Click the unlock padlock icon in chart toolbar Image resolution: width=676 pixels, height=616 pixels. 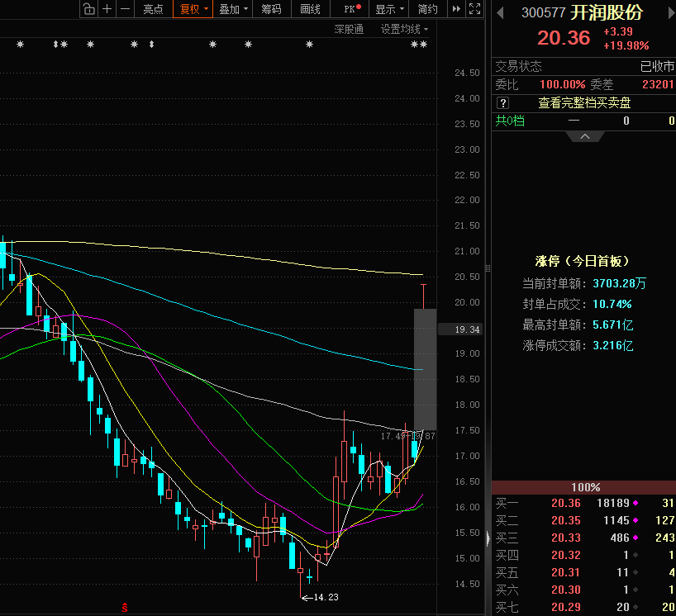tap(88, 8)
